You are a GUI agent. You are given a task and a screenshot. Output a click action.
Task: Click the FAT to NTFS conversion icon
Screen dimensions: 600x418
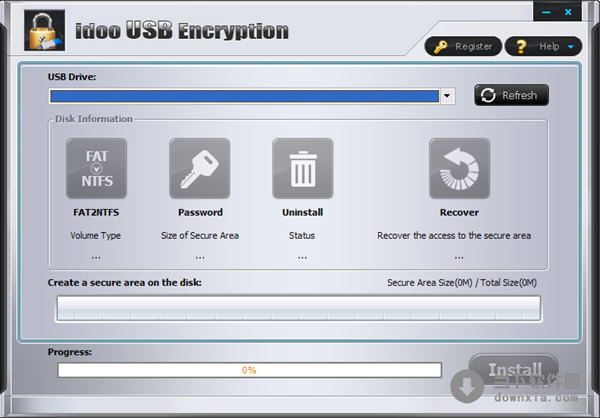[96, 168]
